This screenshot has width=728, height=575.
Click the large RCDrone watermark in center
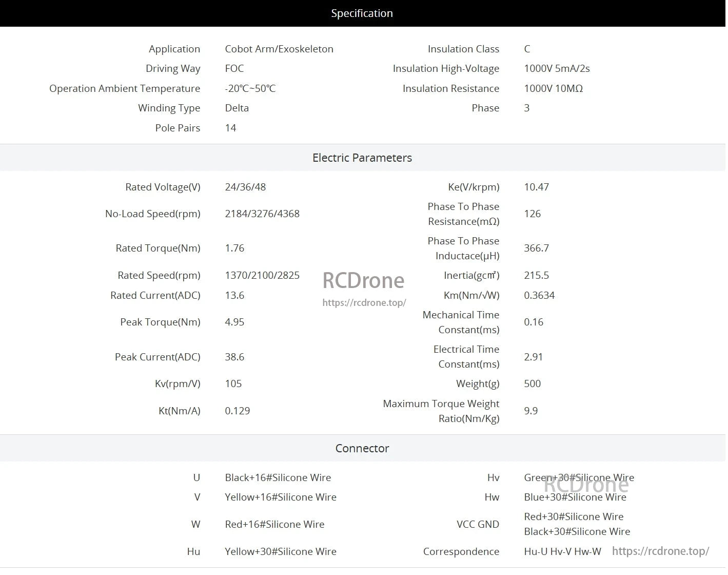pyautogui.click(x=363, y=280)
